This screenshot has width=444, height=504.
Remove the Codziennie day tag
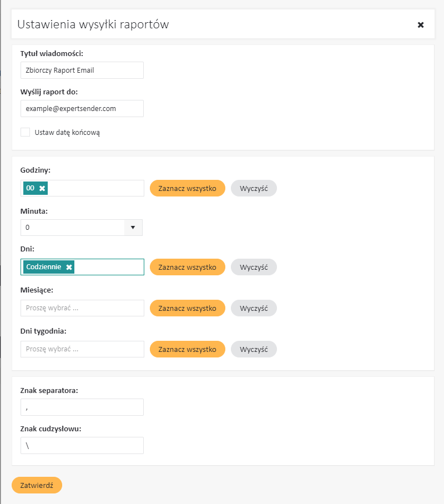(x=69, y=268)
